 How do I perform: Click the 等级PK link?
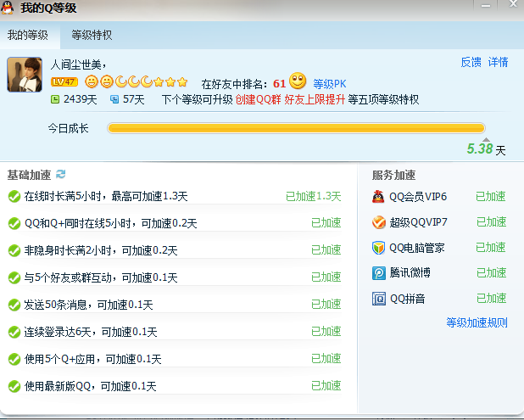[x=330, y=84]
